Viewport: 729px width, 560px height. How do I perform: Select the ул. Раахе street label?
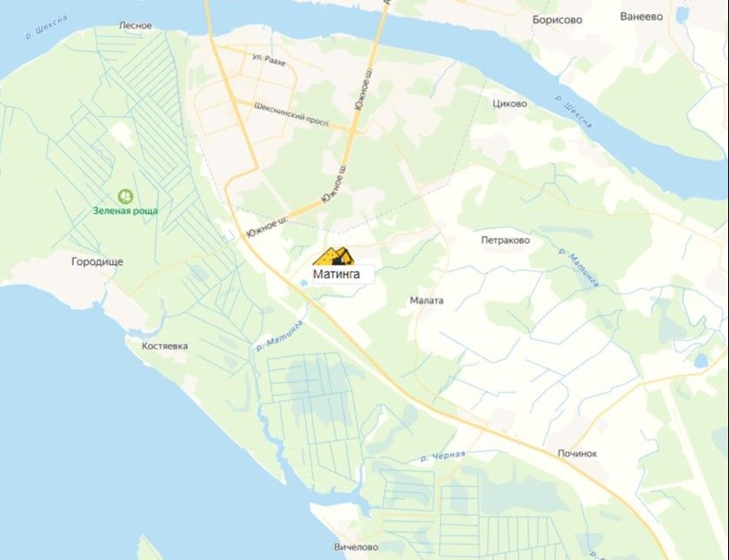(269, 61)
